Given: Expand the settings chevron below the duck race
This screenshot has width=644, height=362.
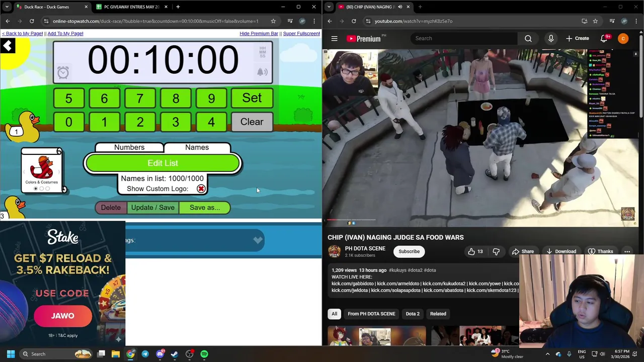Looking at the screenshot, I should pyautogui.click(x=258, y=240).
